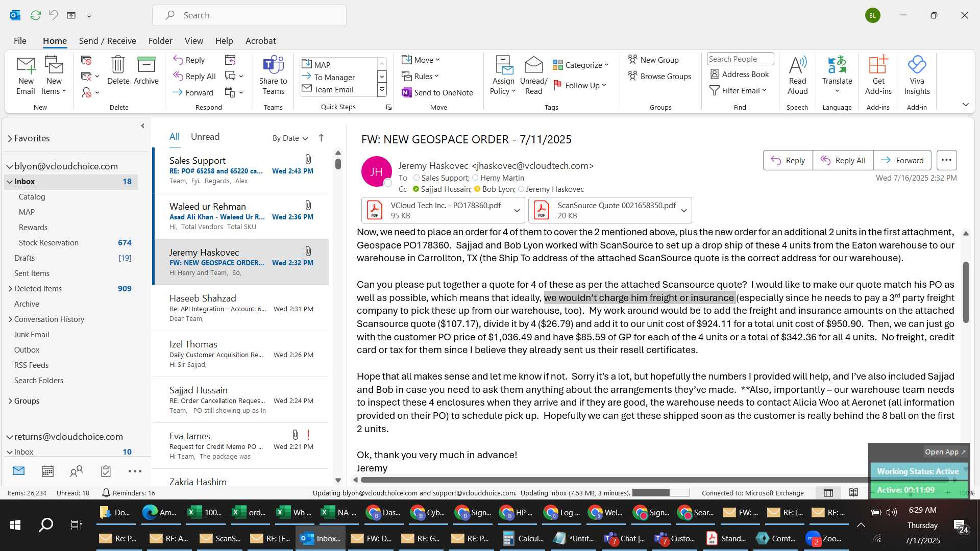Screen dimensions: 980x551
Task: Click Reply All button in reading pane
Action: pyautogui.click(x=843, y=160)
